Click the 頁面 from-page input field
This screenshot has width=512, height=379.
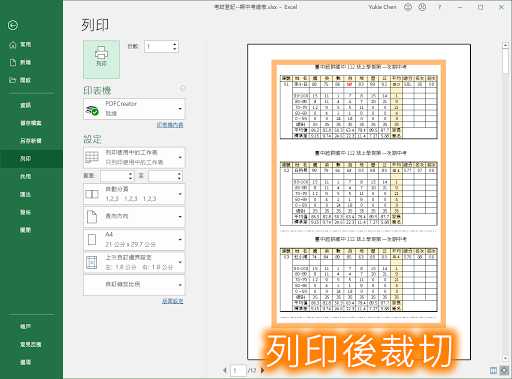pos(114,176)
